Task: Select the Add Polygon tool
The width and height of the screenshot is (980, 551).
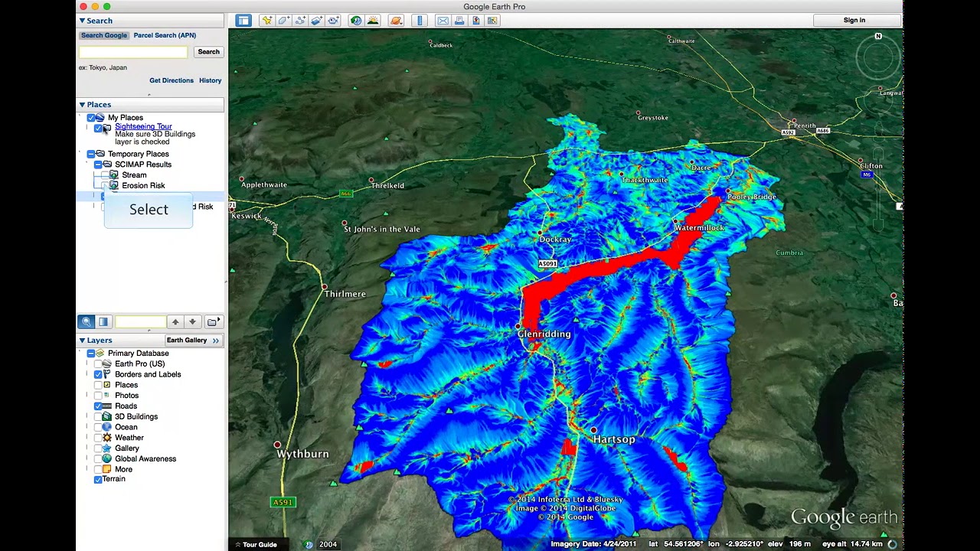Action: pos(283,21)
